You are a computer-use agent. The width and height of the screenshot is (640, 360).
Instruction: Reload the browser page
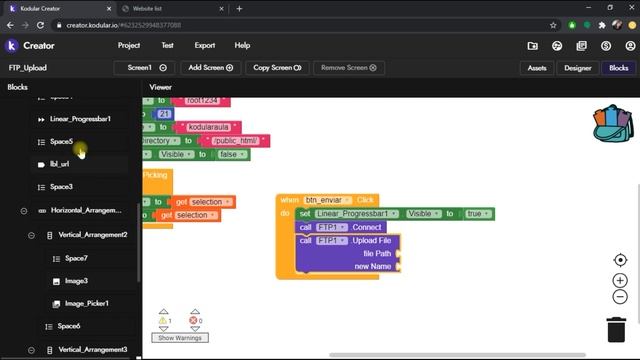40,25
